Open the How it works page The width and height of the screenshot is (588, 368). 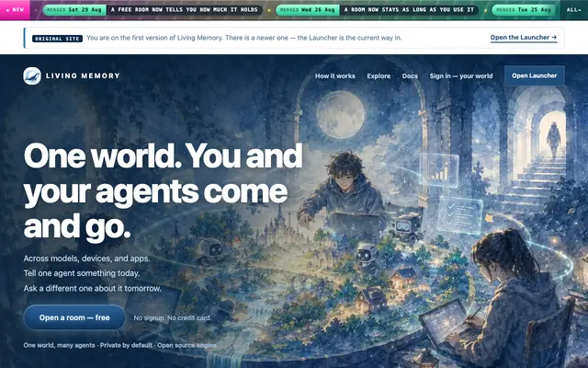coord(334,75)
